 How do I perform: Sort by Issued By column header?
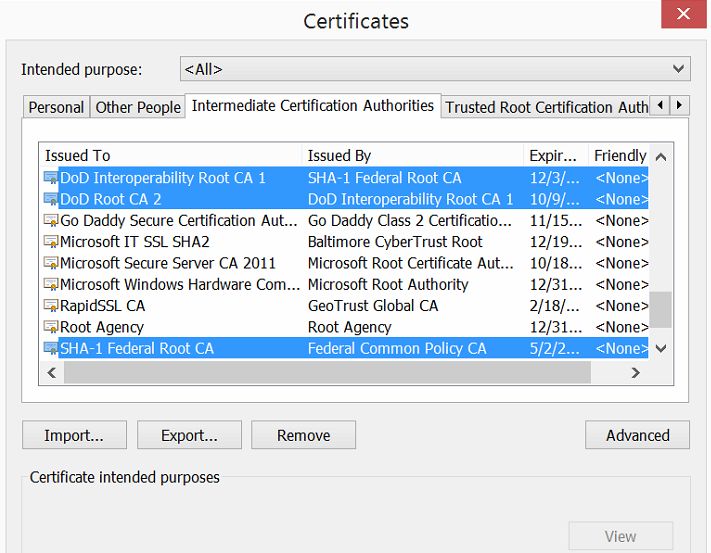click(x=413, y=155)
